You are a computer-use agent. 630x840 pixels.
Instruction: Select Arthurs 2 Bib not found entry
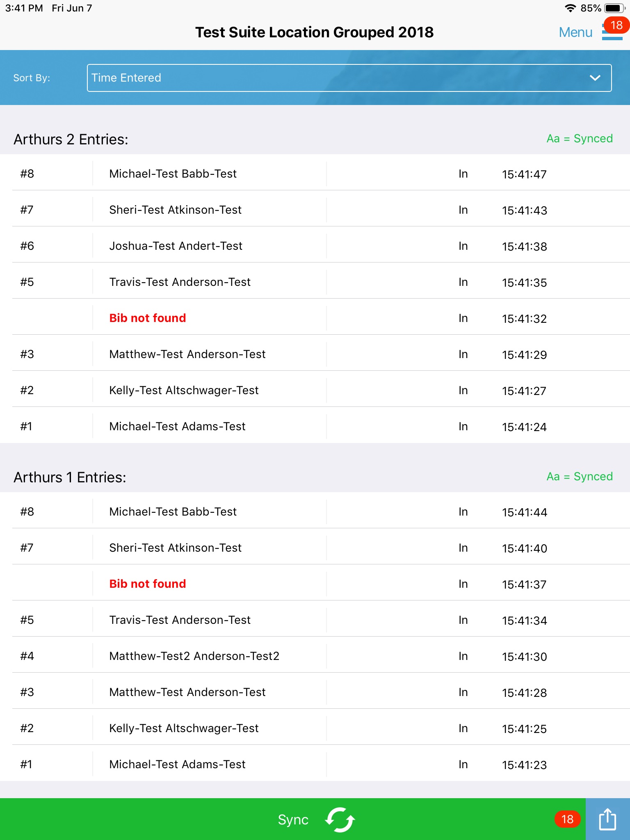coord(148,318)
